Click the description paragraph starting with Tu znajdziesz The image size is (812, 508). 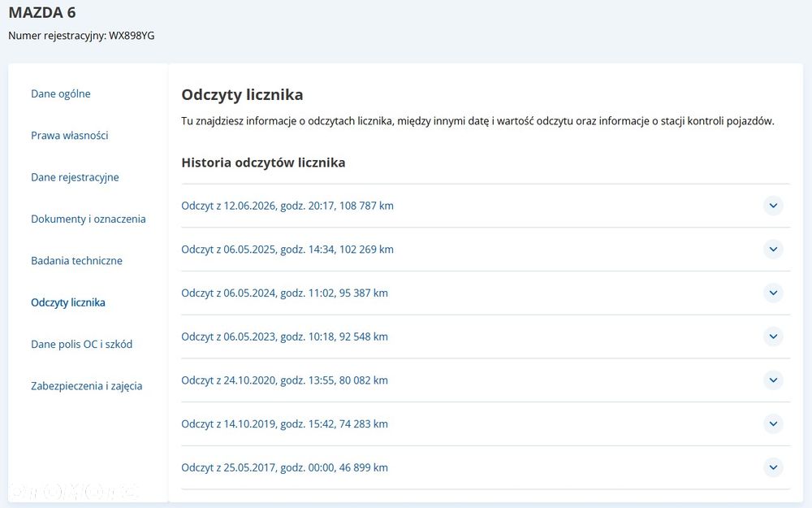(x=477, y=121)
